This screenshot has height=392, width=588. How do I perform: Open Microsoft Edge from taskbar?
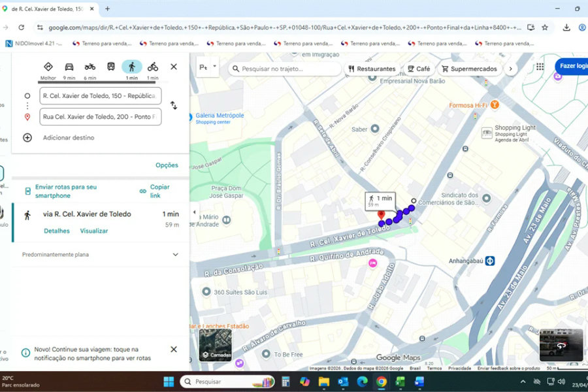(362, 382)
